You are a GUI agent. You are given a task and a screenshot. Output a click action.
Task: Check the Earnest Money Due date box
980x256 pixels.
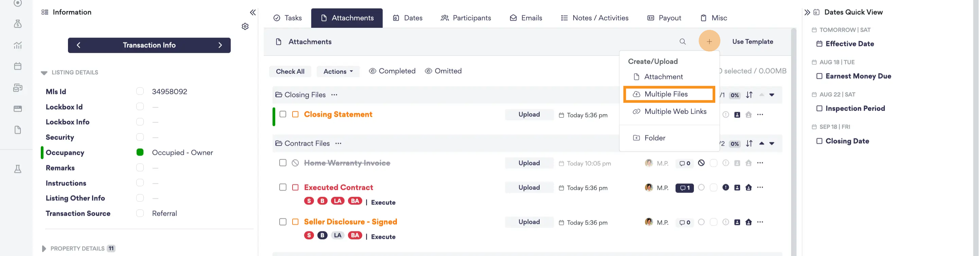tap(819, 76)
